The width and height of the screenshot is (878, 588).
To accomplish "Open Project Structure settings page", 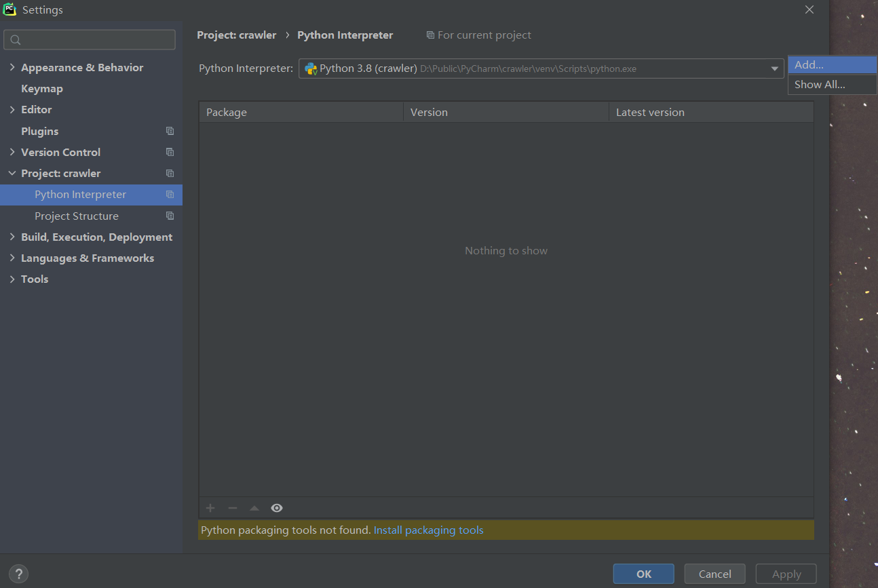I will [77, 216].
